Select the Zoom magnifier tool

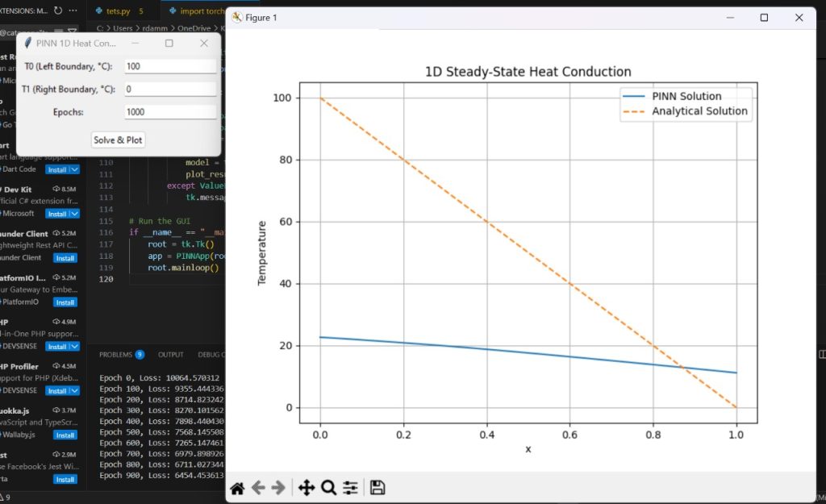coord(328,488)
